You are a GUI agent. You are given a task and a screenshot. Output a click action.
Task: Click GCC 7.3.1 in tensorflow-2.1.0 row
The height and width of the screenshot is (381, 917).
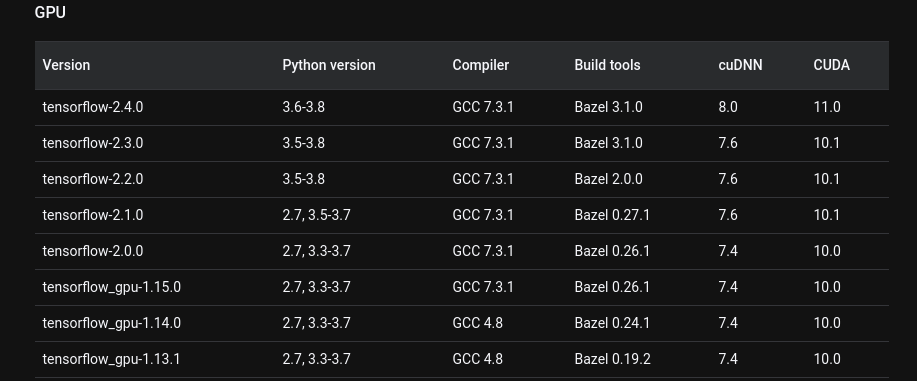tap(483, 215)
